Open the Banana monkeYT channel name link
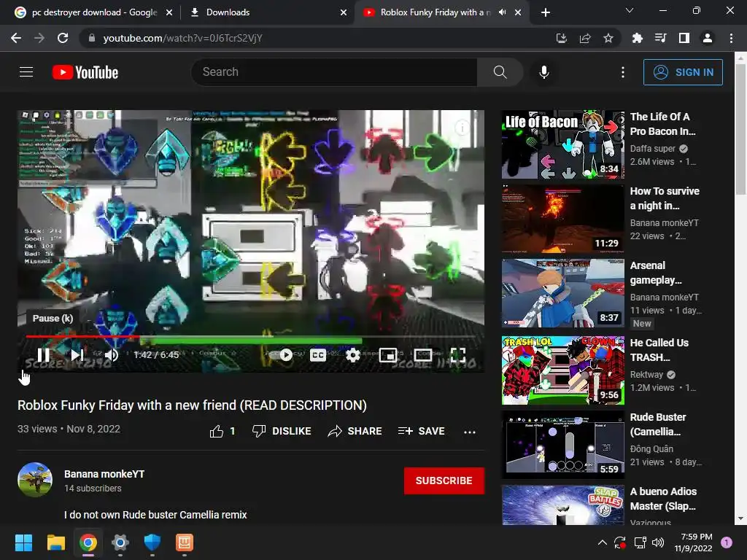747x560 pixels. click(104, 474)
